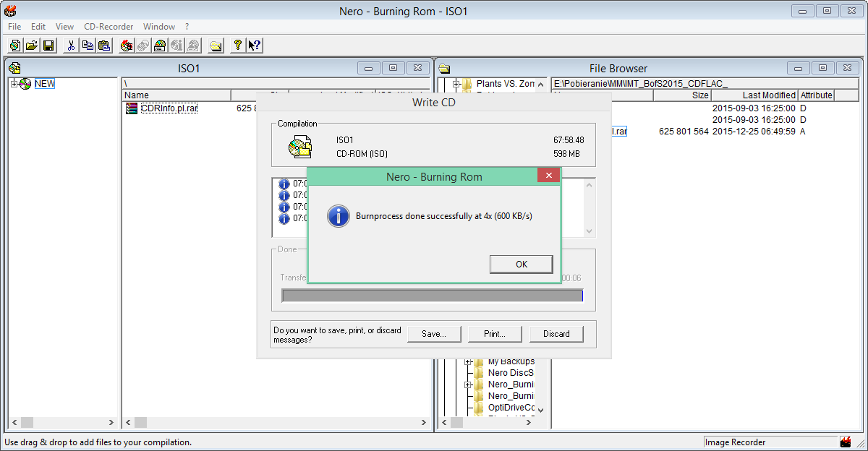
Task: Click the 2015-12-25 06:49:59 modified date
Action: 754,132
